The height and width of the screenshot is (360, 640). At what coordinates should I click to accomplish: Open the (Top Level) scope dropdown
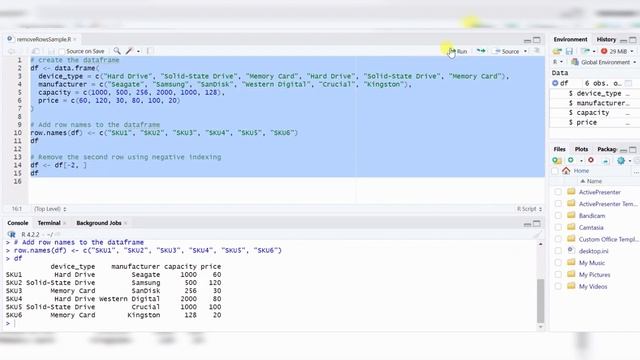tap(50, 209)
